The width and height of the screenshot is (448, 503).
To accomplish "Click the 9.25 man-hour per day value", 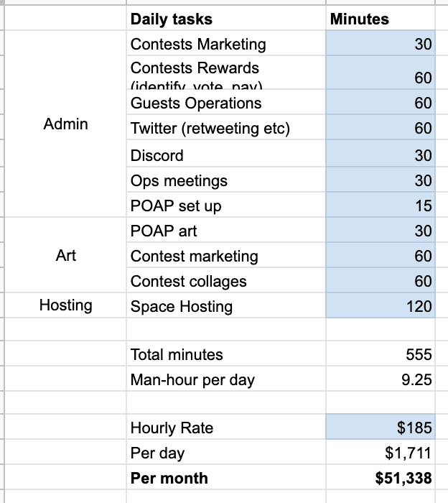I will (381, 379).
